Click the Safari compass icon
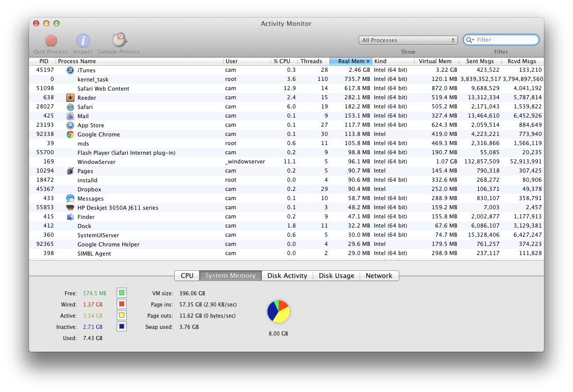 (x=70, y=107)
